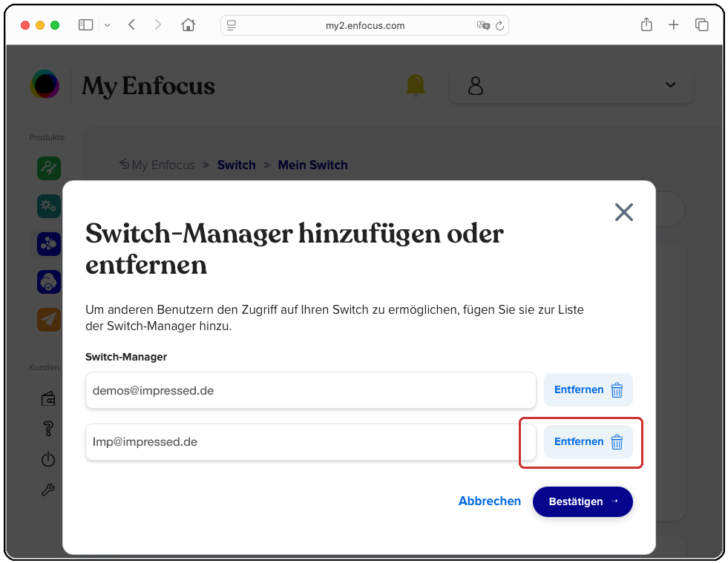Open the Switch breadcrumb link

click(x=236, y=165)
